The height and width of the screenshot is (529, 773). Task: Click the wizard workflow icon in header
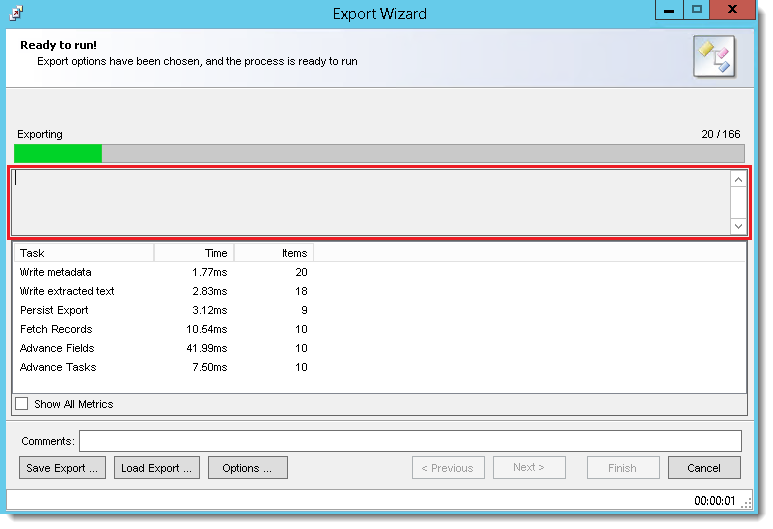tap(714, 57)
